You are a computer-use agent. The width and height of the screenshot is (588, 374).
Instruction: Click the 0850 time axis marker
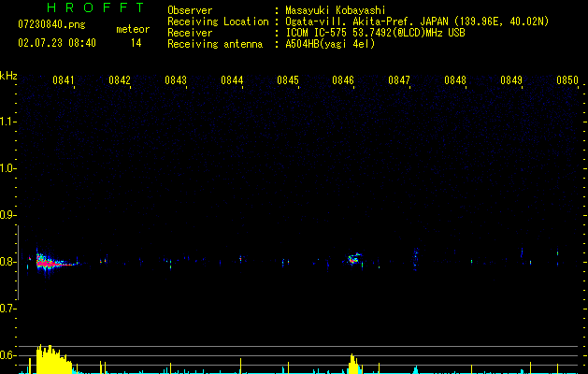567,80
